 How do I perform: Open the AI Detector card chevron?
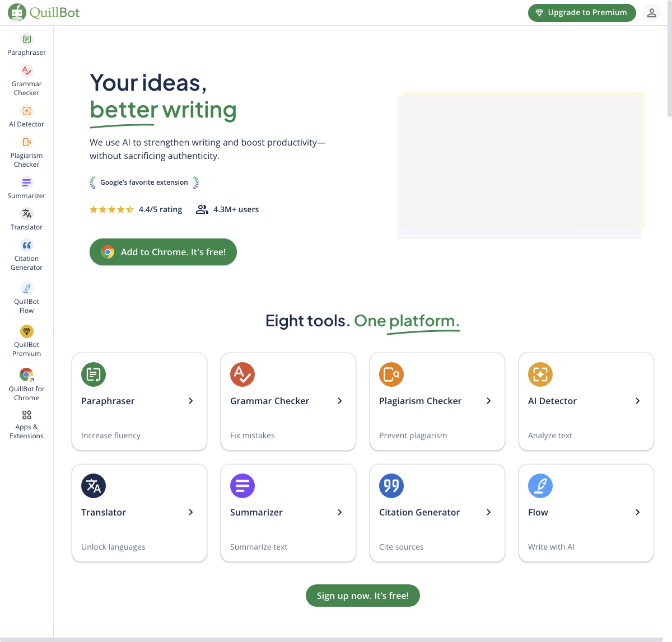tap(637, 401)
